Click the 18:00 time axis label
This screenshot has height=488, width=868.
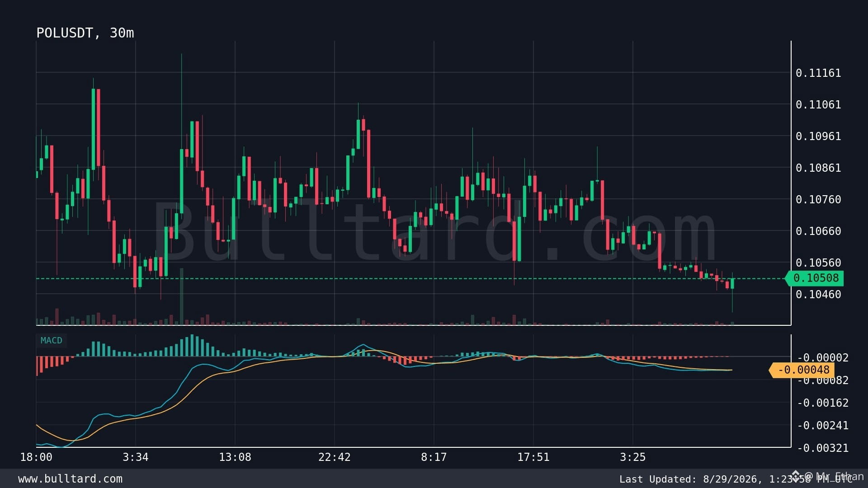36,457
